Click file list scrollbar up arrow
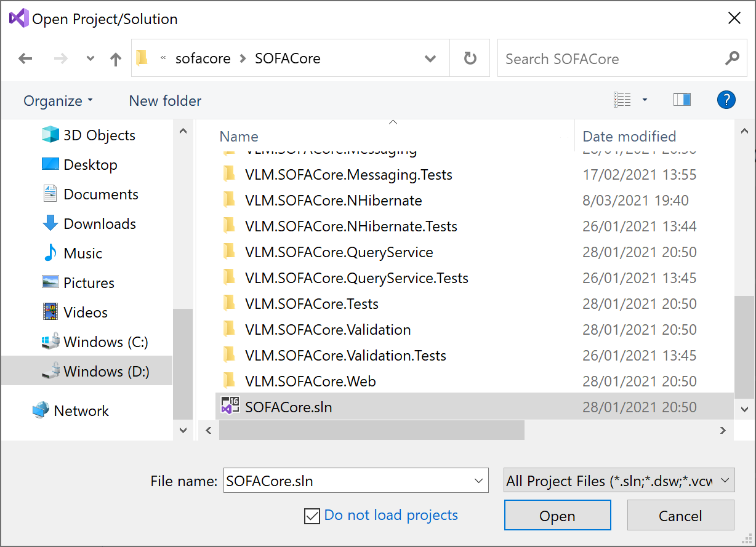This screenshot has width=756, height=547. click(x=744, y=132)
